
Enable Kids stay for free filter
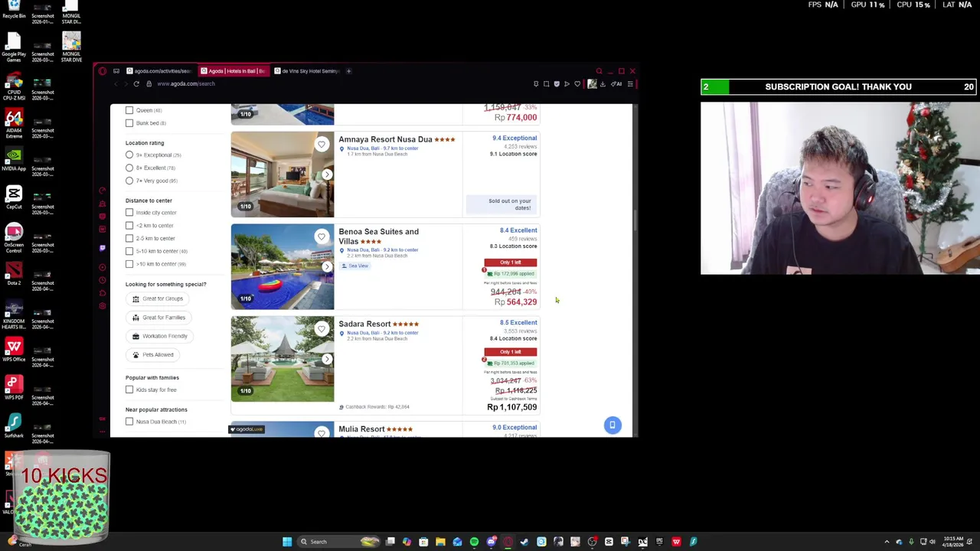coord(129,390)
